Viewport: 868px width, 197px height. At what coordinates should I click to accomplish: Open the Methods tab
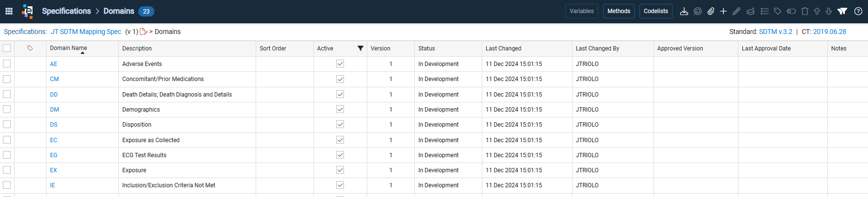(x=619, y=11)
